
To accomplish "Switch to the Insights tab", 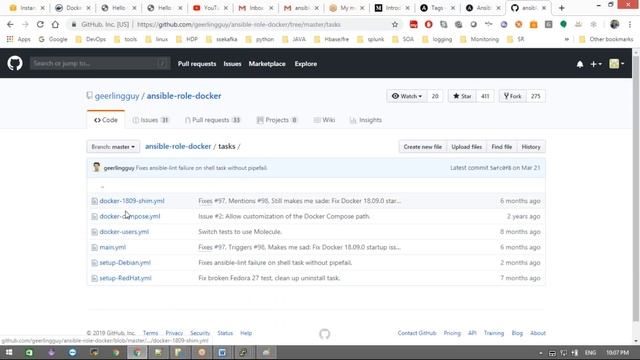I will click(x=366, y=120).
